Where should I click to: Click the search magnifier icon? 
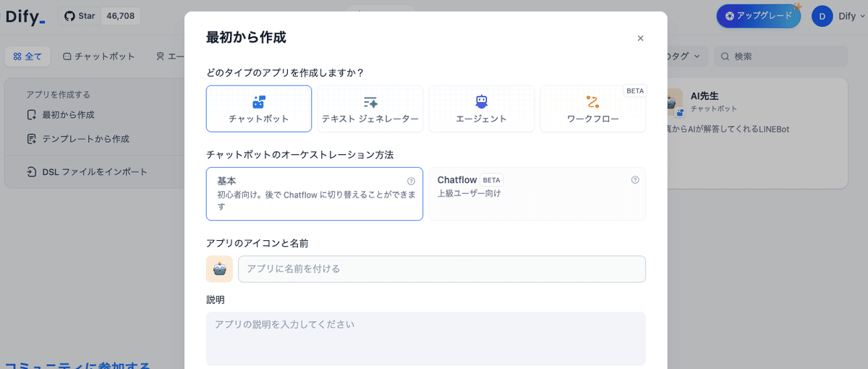click(x=725, y=56)
